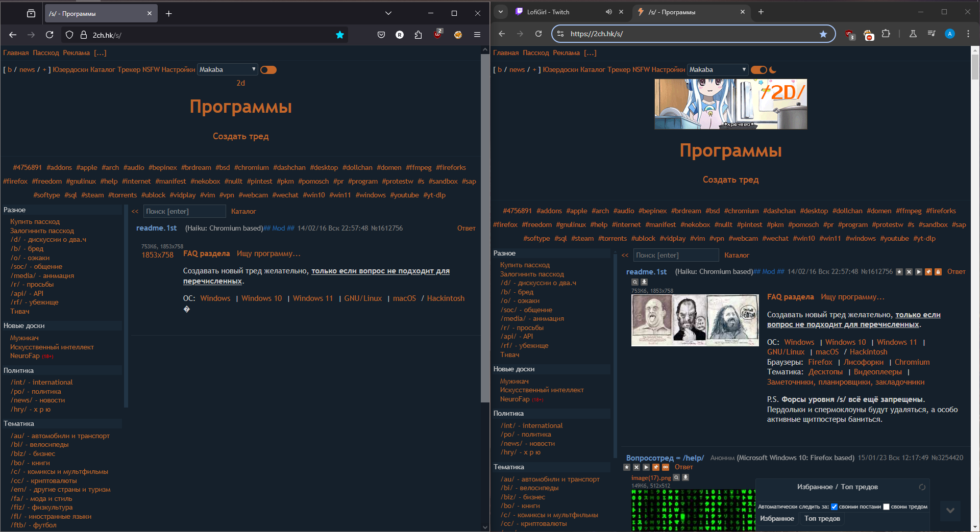This screenshot has width=980, height=532.
Task: Open Firefox tracking protection shield
Action: coord(70,35)
